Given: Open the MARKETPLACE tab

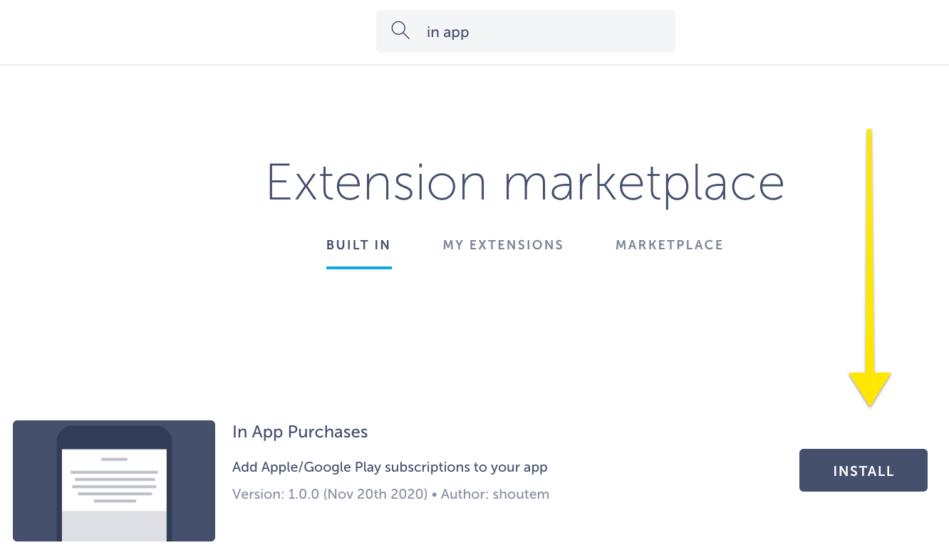Looking at the screenshot, I should [669, 244].
